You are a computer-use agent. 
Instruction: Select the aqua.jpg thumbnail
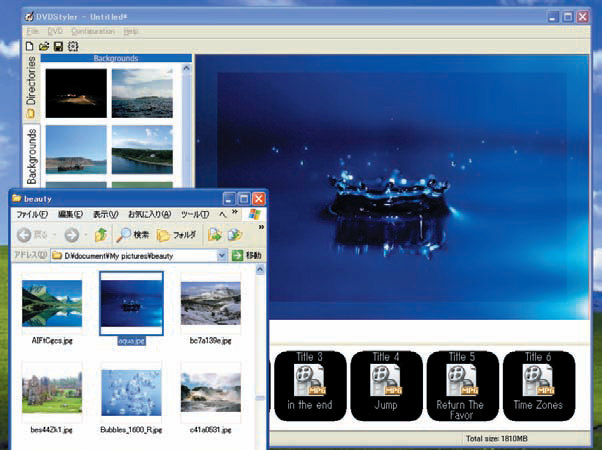[131, 303]
